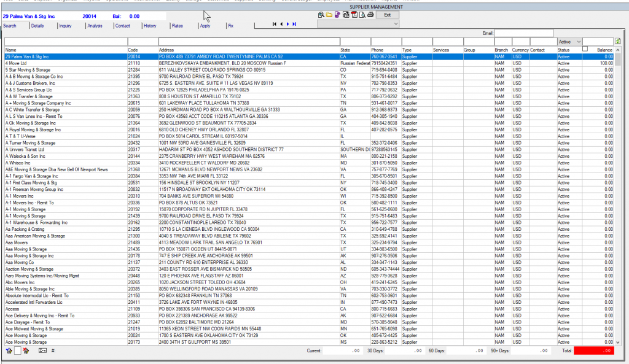Screen dimensions: 629x364
Task: Sort by the Type column header
Action: click(x=407, y=50)
